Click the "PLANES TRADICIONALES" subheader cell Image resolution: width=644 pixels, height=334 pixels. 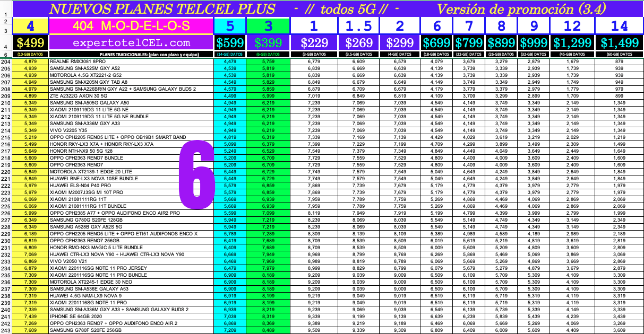[x=131, y=55]
